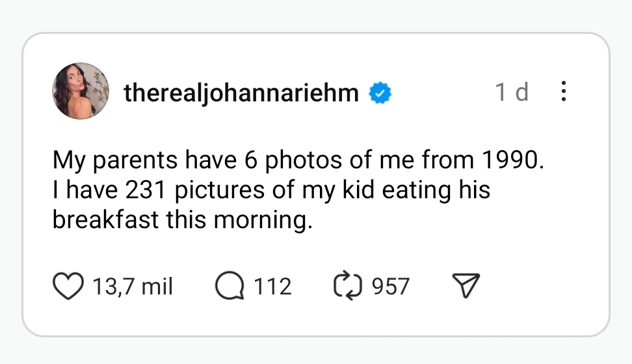Click the text "breakfast this morning."
Viewport: 632px width, 364px height.
coord(183,220)
